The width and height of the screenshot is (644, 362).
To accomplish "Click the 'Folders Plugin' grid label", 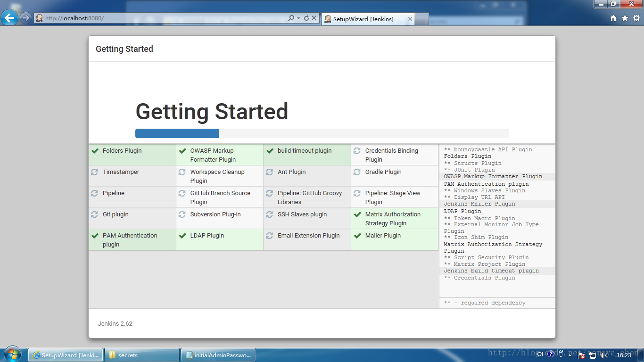I will (122, 151).
